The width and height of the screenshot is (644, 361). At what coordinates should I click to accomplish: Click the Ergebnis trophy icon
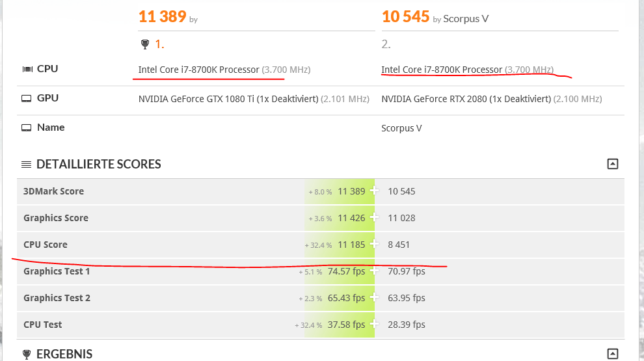26,354
